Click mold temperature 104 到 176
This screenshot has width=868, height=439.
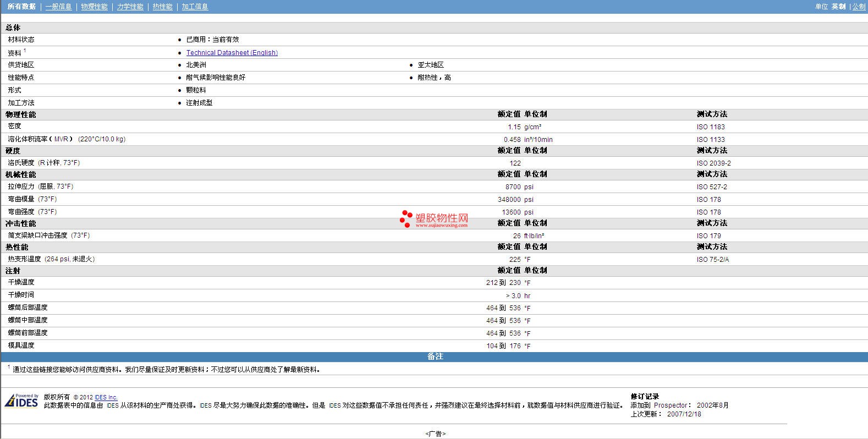pyautogui.click(x=503, y=346)
